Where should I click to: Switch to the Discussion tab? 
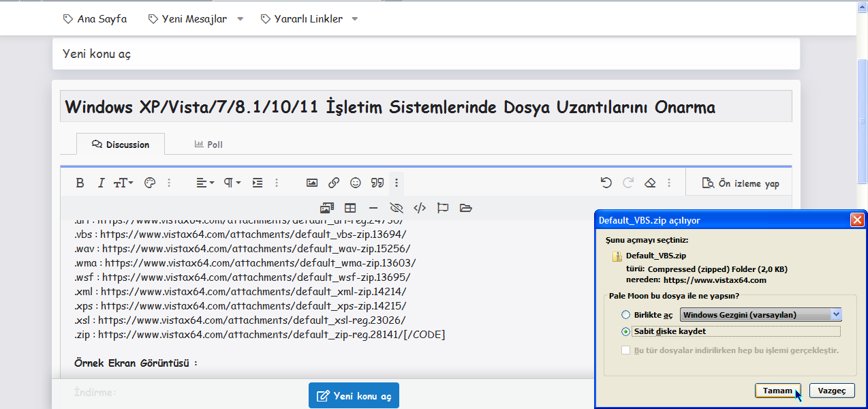121,145
